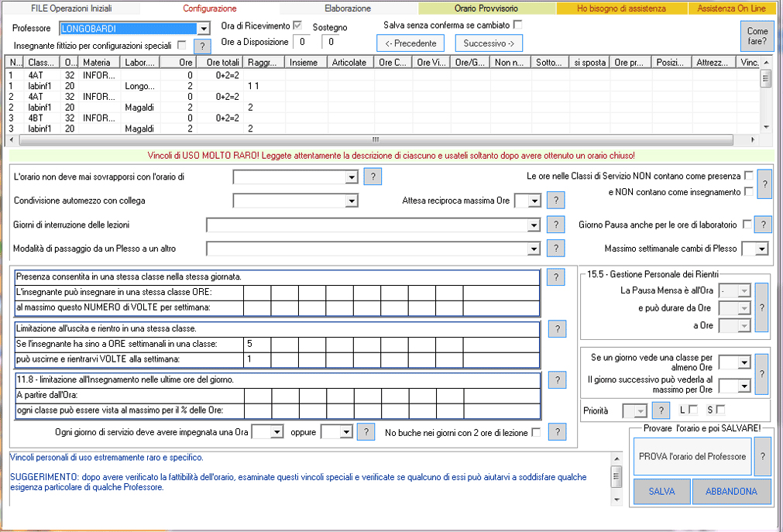Image resolution: width=783 pixels, height=532 pixels.
Task: Open help for Insegnante fittizio option
Action: coord(201,46)
